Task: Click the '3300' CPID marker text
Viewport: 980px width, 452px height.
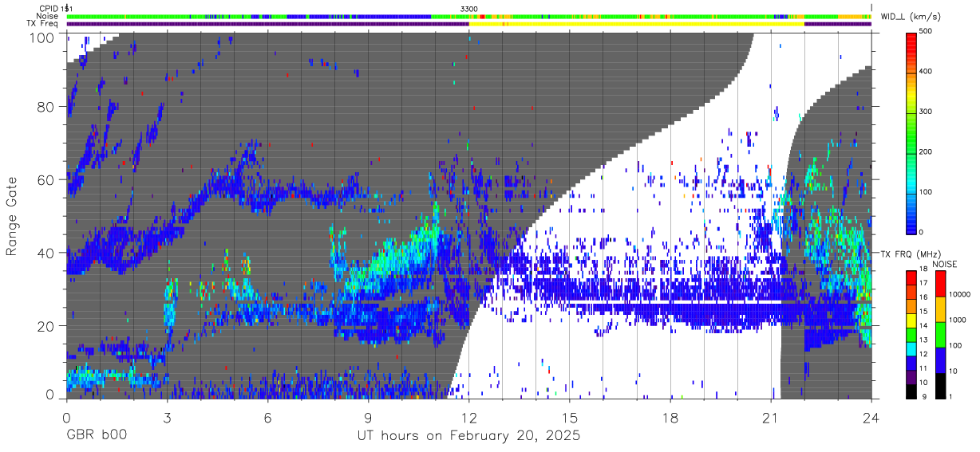Action: point(469,8)
